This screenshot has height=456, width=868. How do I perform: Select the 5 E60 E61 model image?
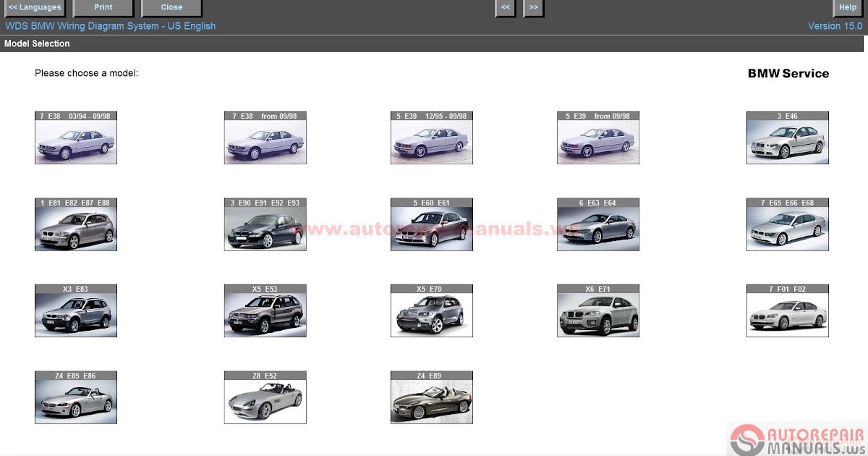click(432, 224)
